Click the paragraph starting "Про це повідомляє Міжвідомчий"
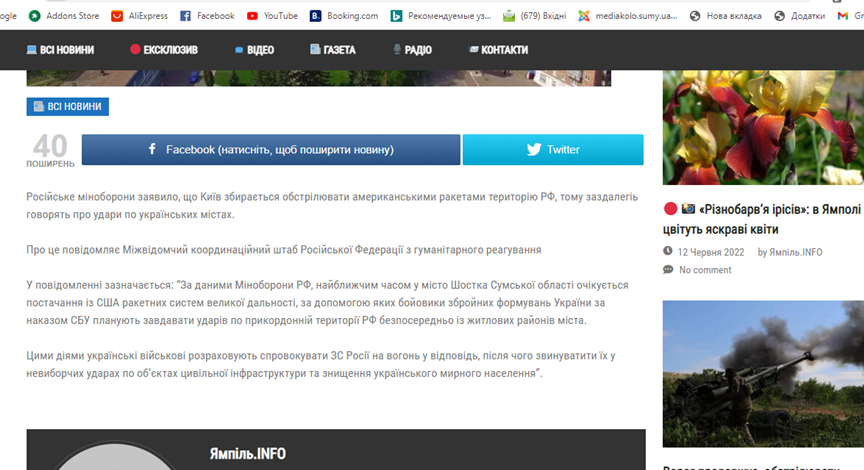 coord(284,250)
